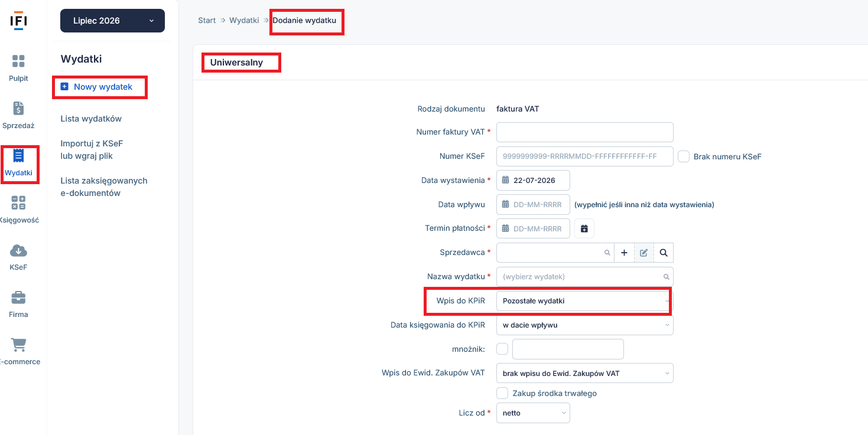Click the Uniwersalny heading
Viewport: 868px width, 435px height.
tap(236, 63)
